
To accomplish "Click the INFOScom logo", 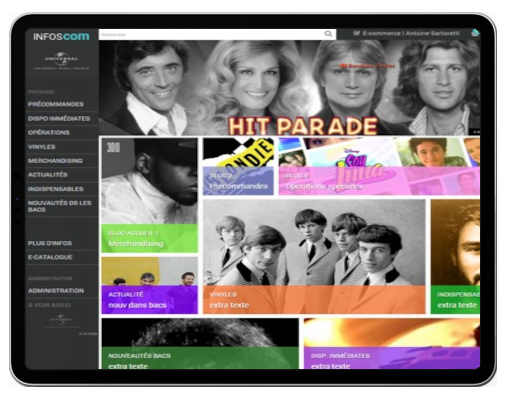I will (61, 36).
